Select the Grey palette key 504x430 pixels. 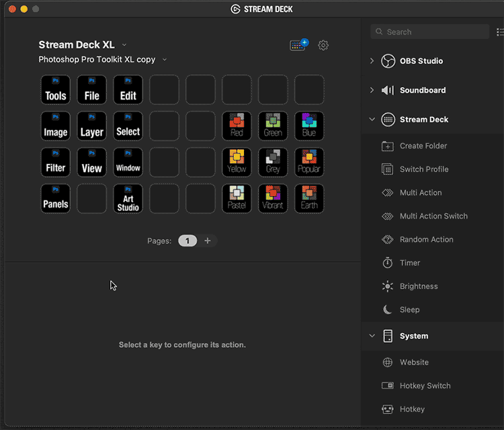pos(274,163)
